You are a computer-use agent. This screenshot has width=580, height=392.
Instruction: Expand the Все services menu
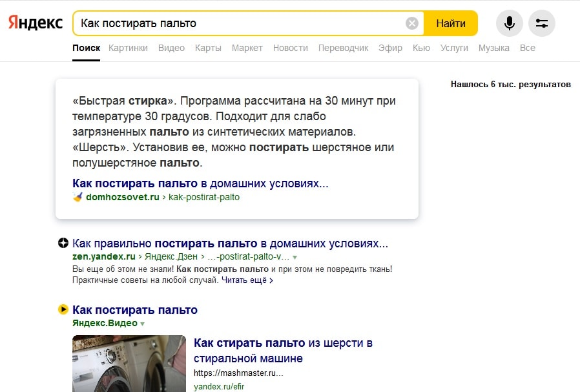point(528,48)
